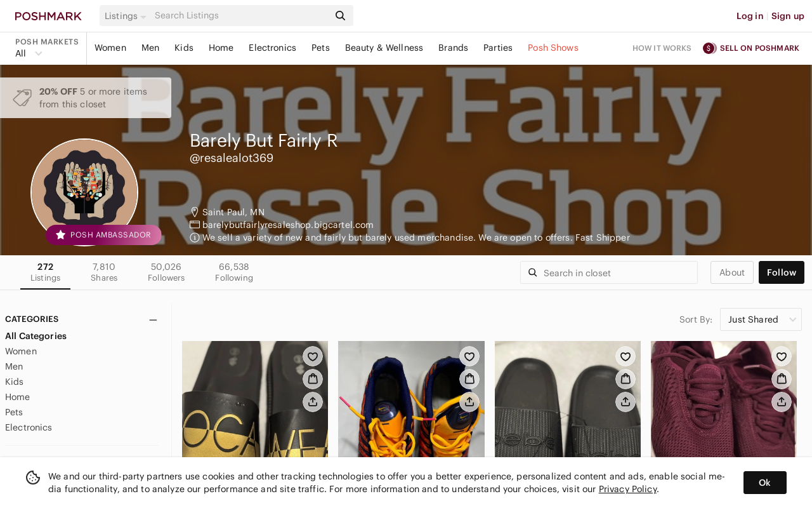Viewport: 812px width, 508px height.
Task: Like the black and gold slides listing
Action: [313, 356]
